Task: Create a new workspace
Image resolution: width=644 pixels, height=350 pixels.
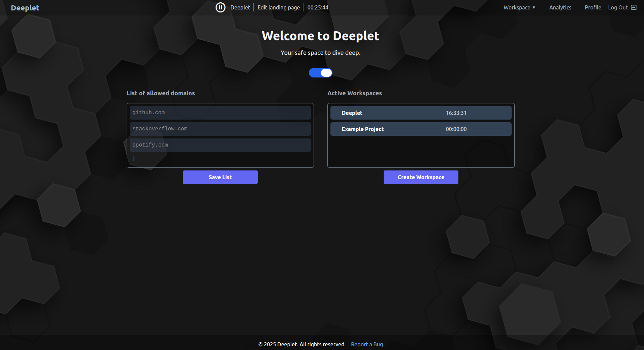Action: (x=421, y=177)
